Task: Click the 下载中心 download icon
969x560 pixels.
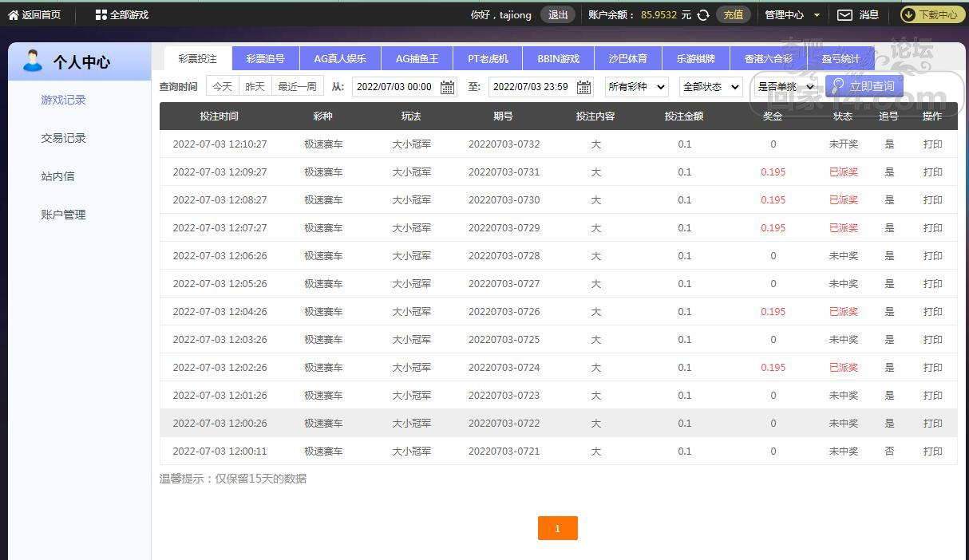Action: coord(909,14)
